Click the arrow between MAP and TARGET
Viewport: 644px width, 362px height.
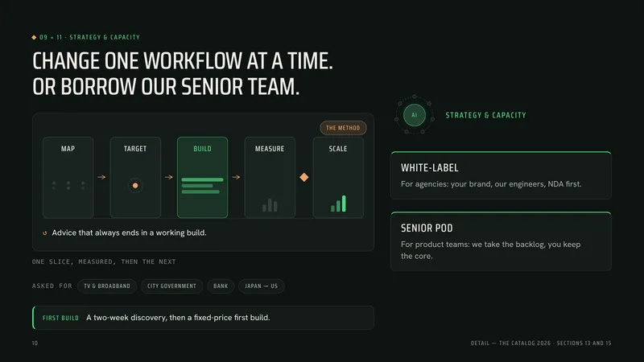coord(102,177)
